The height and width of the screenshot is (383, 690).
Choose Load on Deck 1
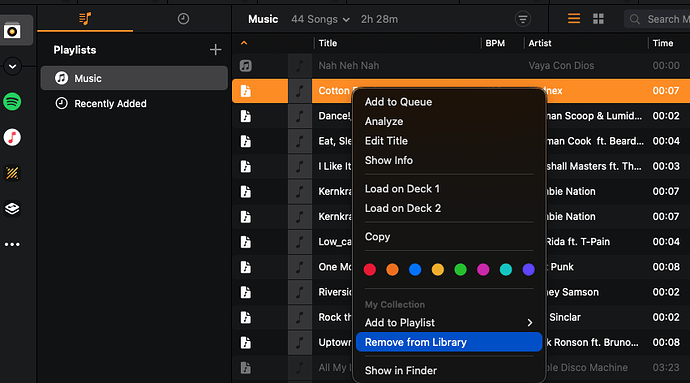(449, 189)
